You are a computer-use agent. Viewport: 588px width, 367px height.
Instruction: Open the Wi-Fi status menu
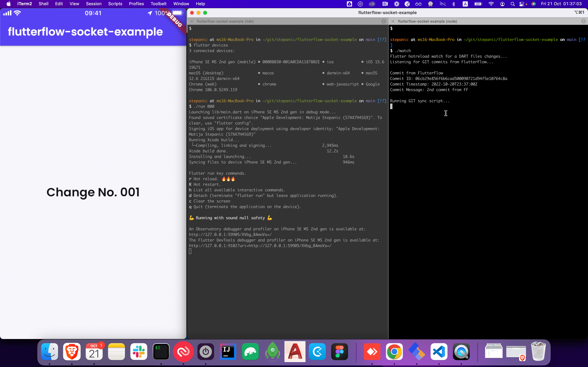point(491,4)
